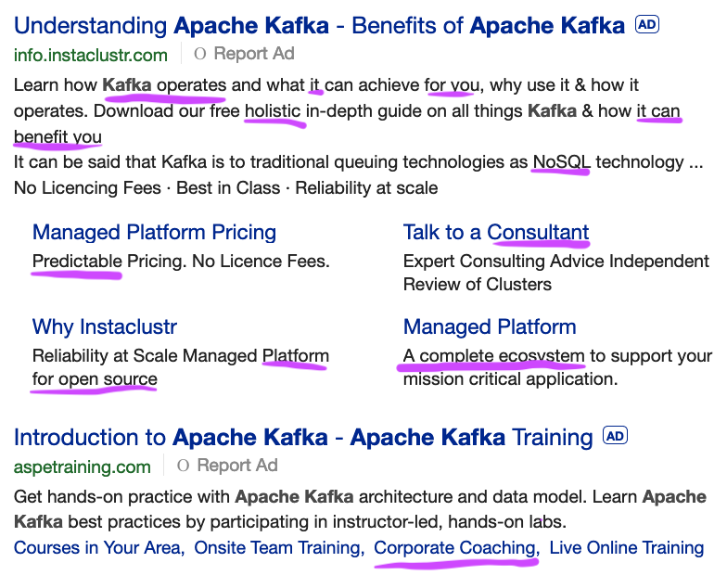Click text 'Reliability at Scale Managed Platform'

coord(180,356)
